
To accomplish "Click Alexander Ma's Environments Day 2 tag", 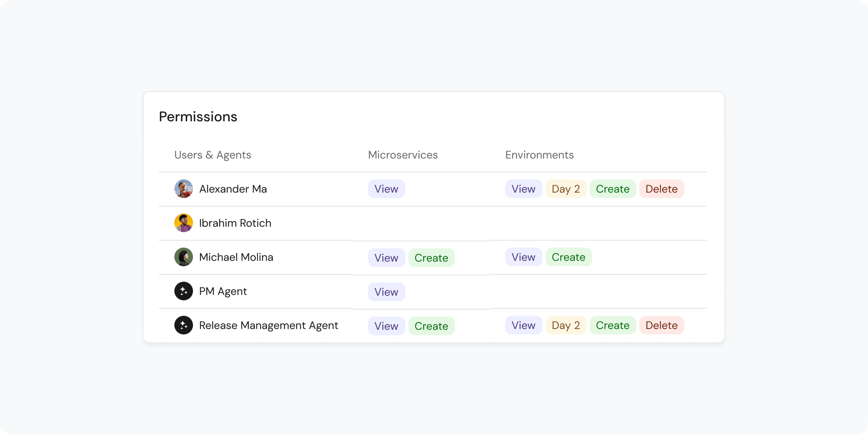I will (565, 189).
